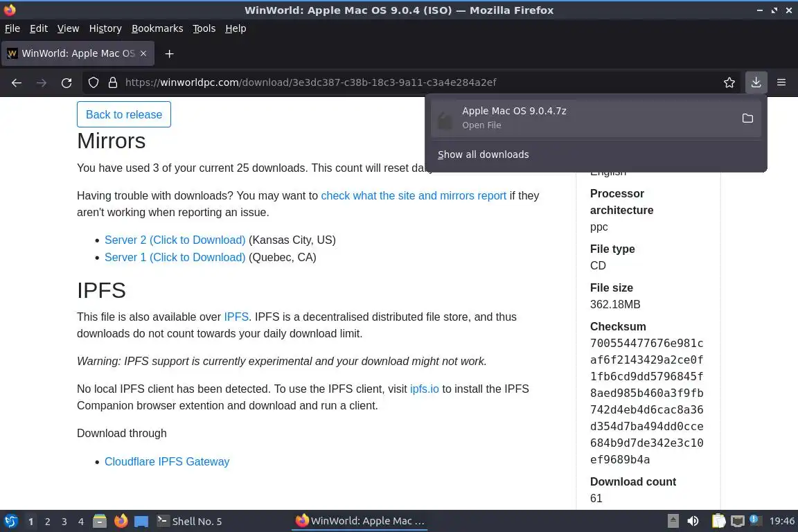
Task: Reload the current page
Action: pos(66,82)
